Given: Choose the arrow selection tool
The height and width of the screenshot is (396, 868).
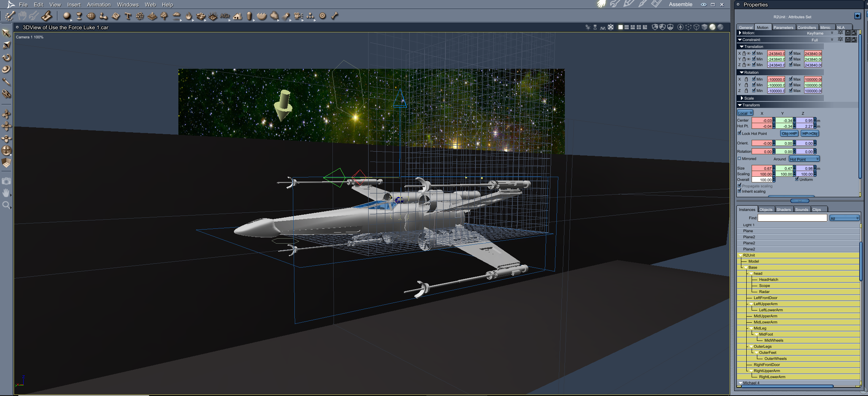Looking at the screenshot, I should point(6,33).
